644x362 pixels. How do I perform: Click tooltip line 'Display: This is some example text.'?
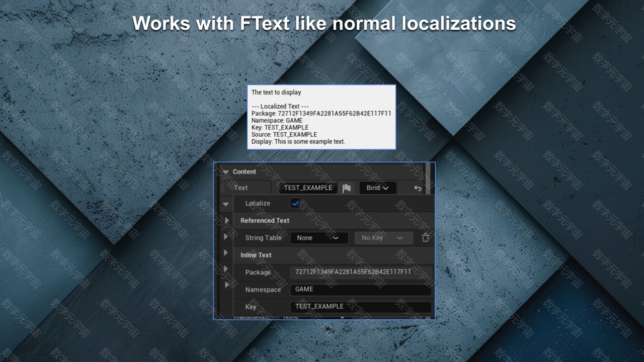point(298,142)
